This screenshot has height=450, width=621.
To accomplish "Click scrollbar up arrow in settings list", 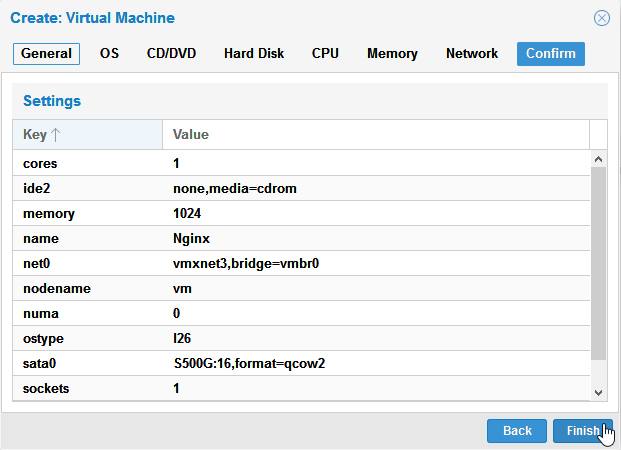I will (598, 159).
